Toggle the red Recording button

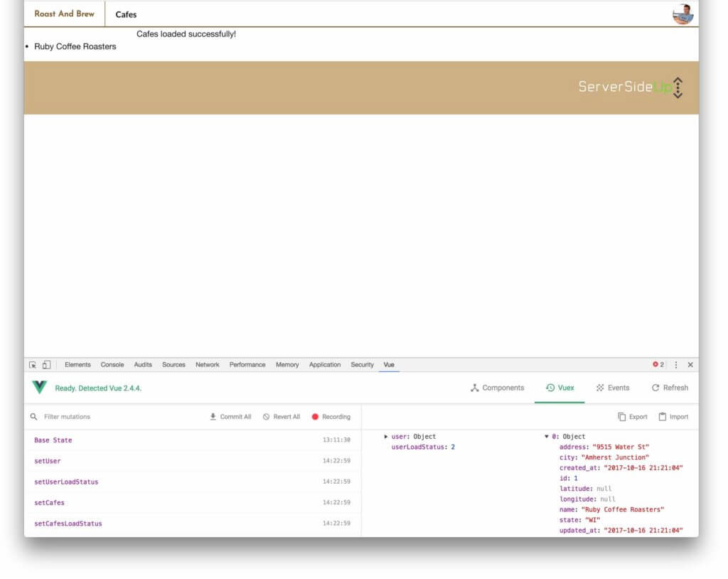[x=331, y=417]
